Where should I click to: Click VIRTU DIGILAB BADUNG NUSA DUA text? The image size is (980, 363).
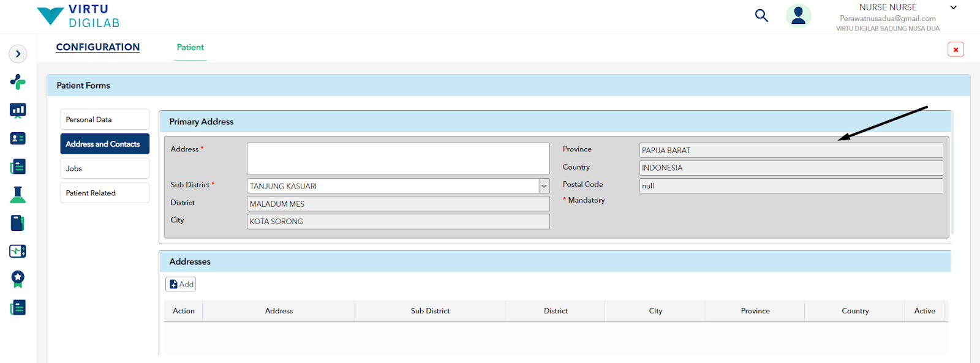[888, 28]
